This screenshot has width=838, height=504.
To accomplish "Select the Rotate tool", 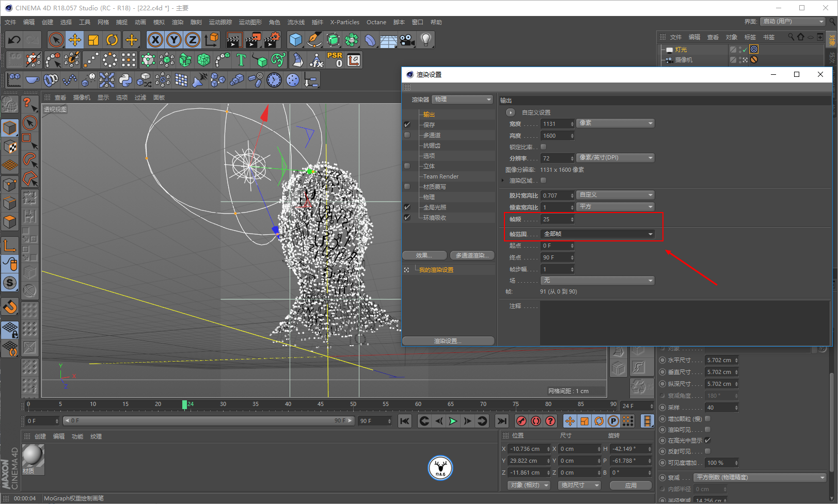I will pos(112,40).
